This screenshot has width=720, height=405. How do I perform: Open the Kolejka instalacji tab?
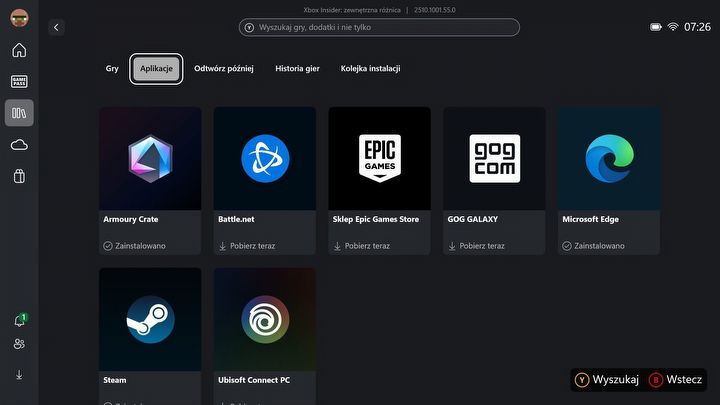370,69
